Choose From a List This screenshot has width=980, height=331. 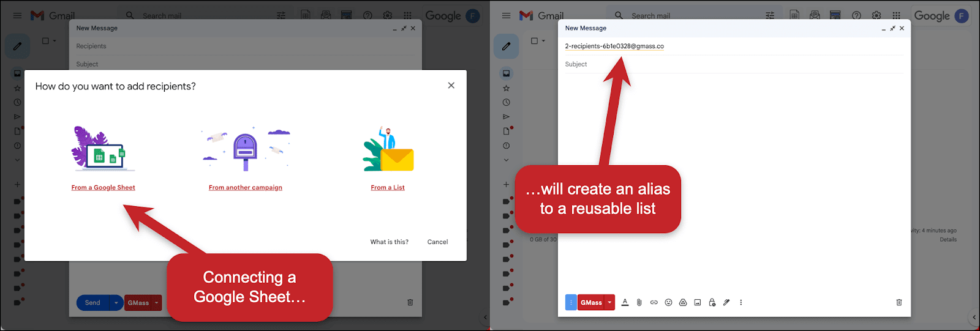click(388, 188)
